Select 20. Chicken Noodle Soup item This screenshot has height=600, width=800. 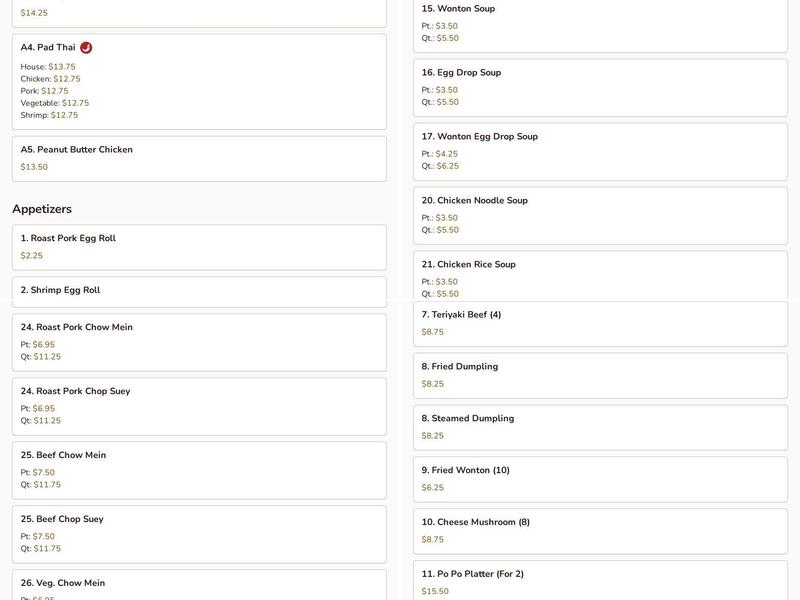point(600,216)
